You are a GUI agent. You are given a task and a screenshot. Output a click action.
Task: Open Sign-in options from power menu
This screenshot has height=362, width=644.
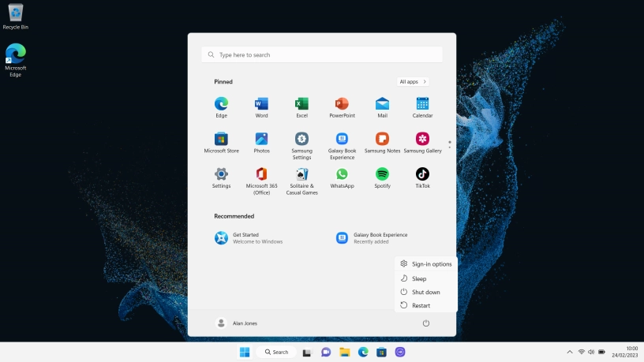pos(431,264)
